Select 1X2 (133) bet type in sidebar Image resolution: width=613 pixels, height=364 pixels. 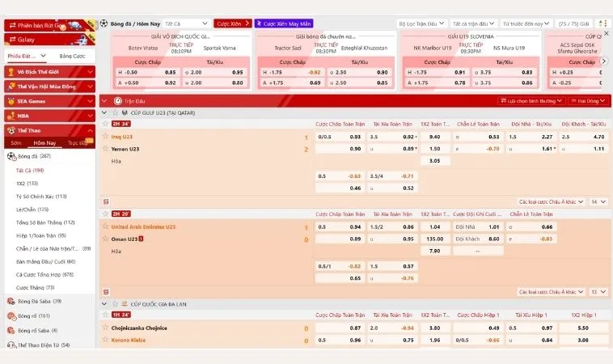27,184
